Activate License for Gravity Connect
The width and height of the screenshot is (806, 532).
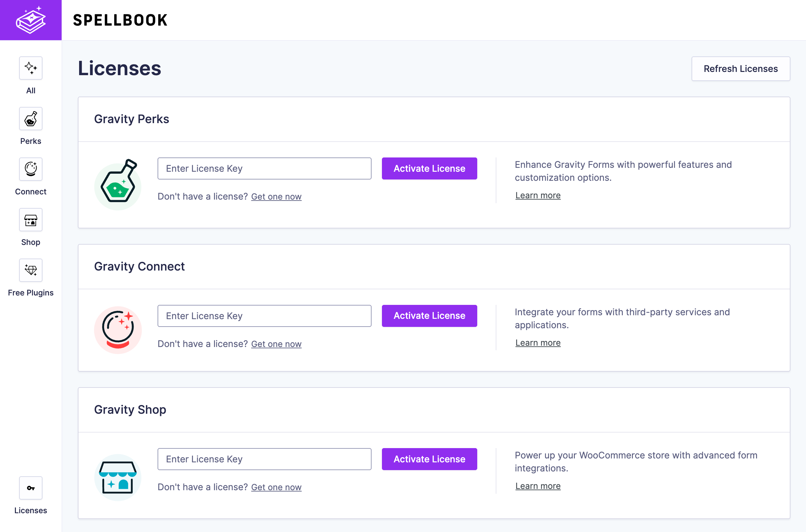pyautogui.click(x=429, y=316)
